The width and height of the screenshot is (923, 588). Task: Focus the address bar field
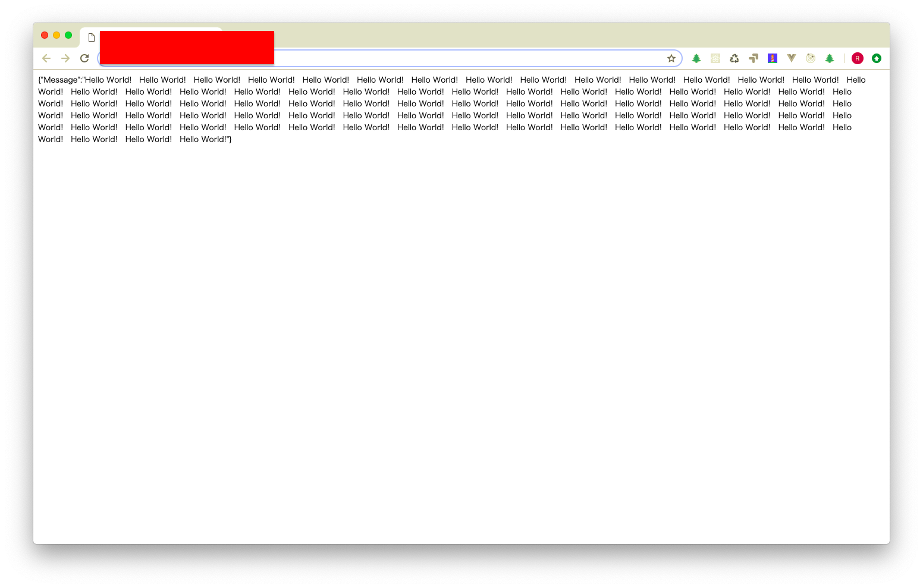(390, 58)
